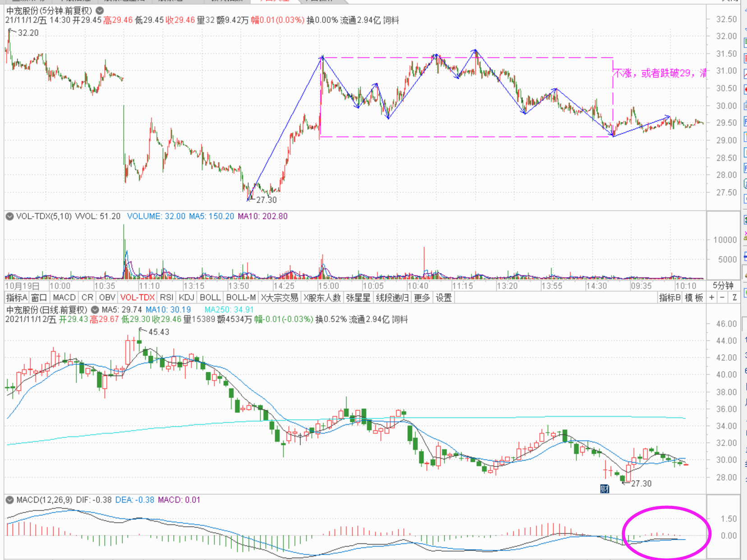Select the OBV indicator tab
Viewport: 747px width, 560px height.
pos(107,298)
